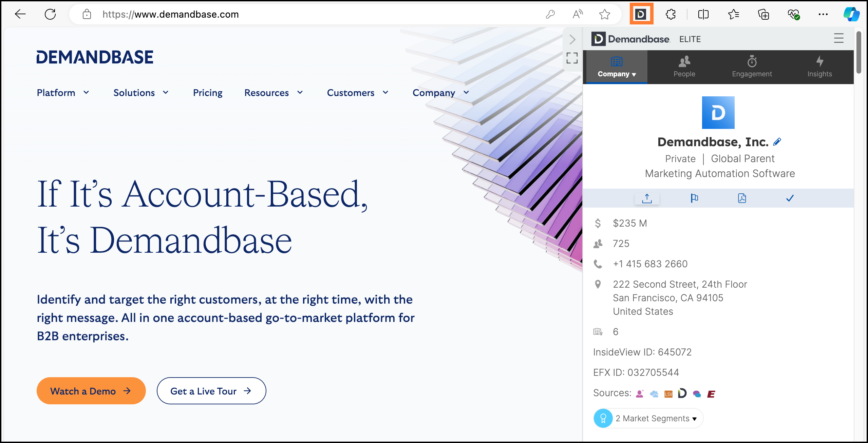The width and height of the screenshot is (868, 443).
Task: Click the InsideView ID: 645072 text
Action: pyautogui.click(x=642, y=352)
